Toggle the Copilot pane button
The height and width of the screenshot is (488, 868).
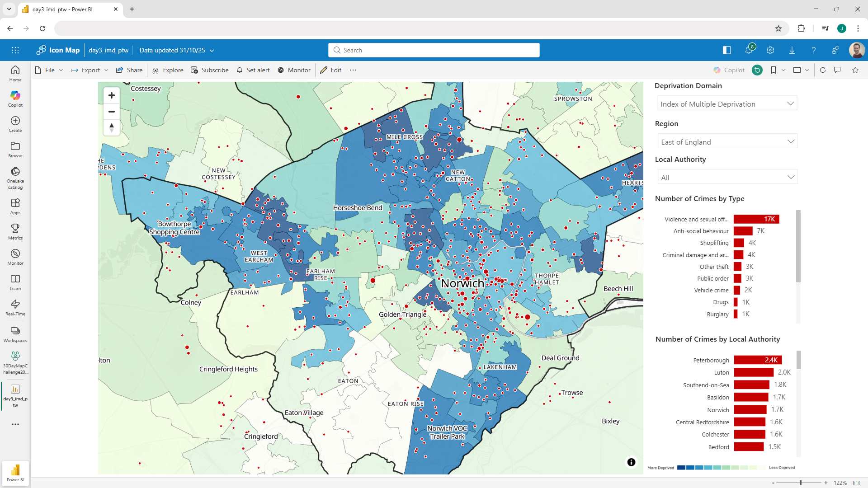point(729,70)
